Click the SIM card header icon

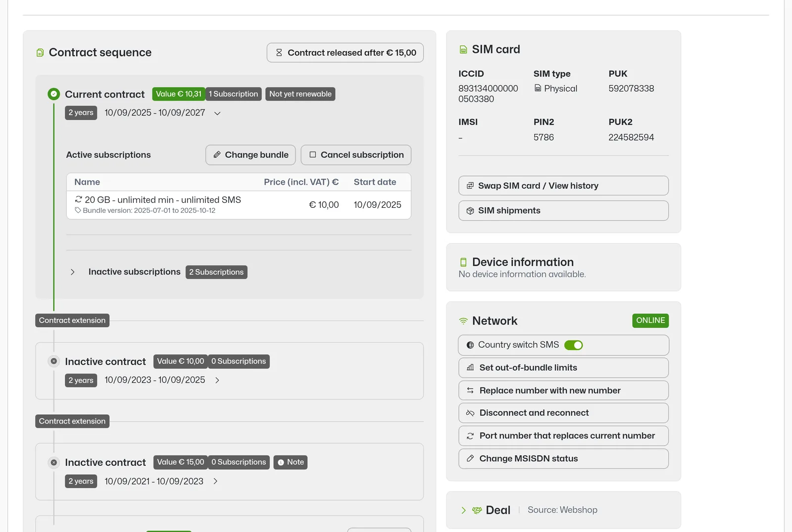pos(463,49)
